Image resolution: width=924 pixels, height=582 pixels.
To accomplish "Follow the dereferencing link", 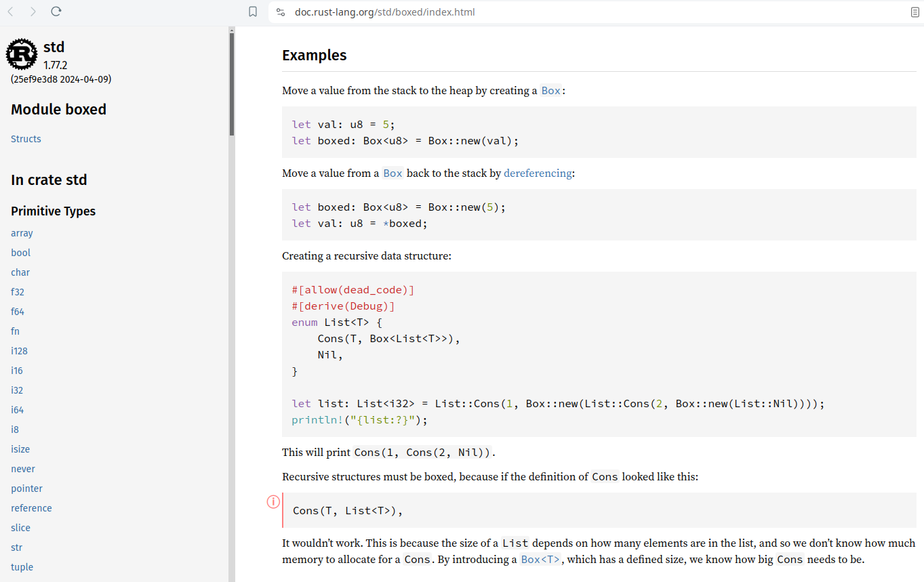I will 538,173.
